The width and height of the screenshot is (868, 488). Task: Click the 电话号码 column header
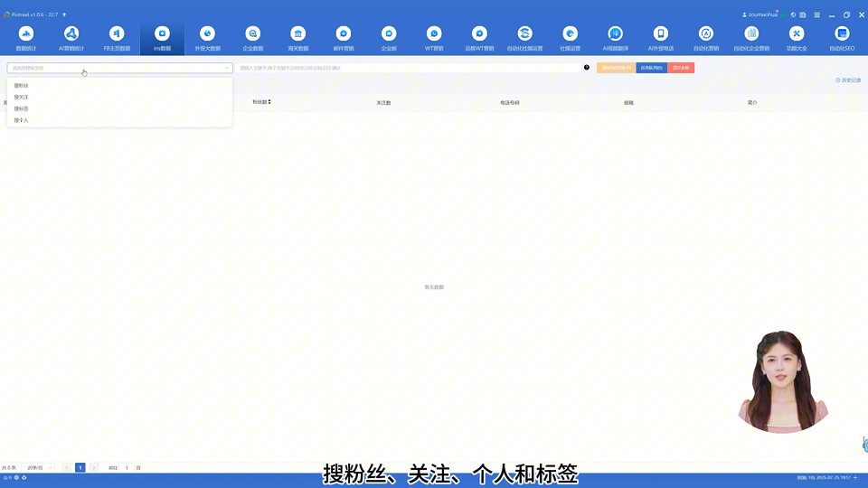(509, 102)
